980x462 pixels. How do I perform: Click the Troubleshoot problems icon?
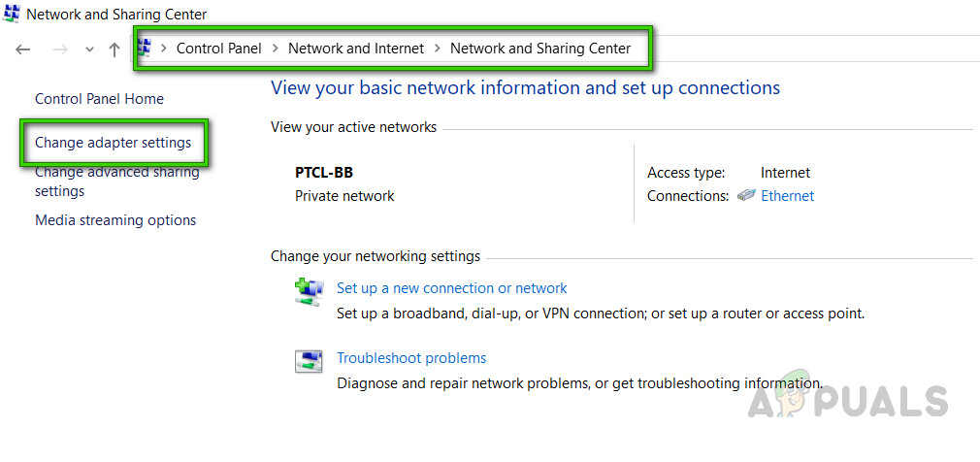click(309, 361)
